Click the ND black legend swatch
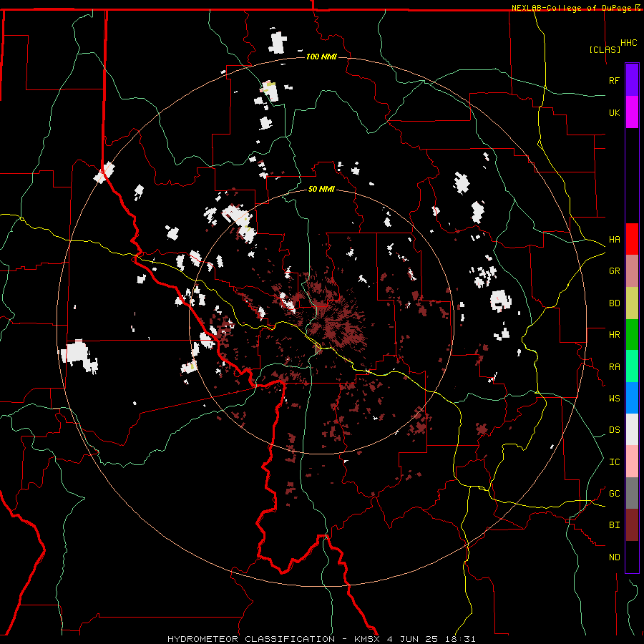The image size is (644, 644). [x=632, y=557]
